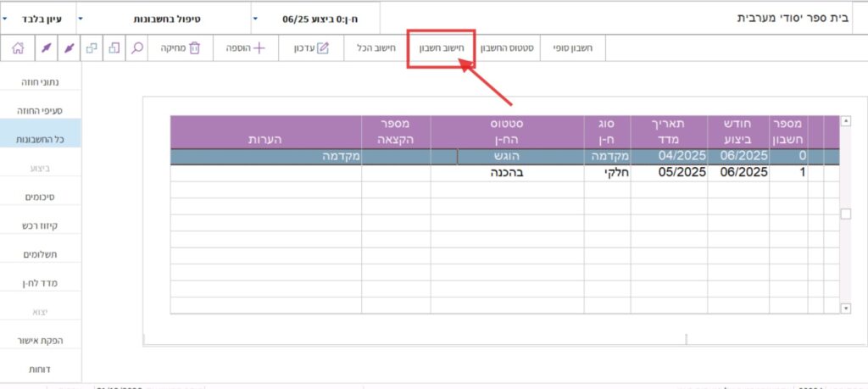Click the home icon in the toolbar
The height and width of the screenshot is (389, 868).
point(18,48)
